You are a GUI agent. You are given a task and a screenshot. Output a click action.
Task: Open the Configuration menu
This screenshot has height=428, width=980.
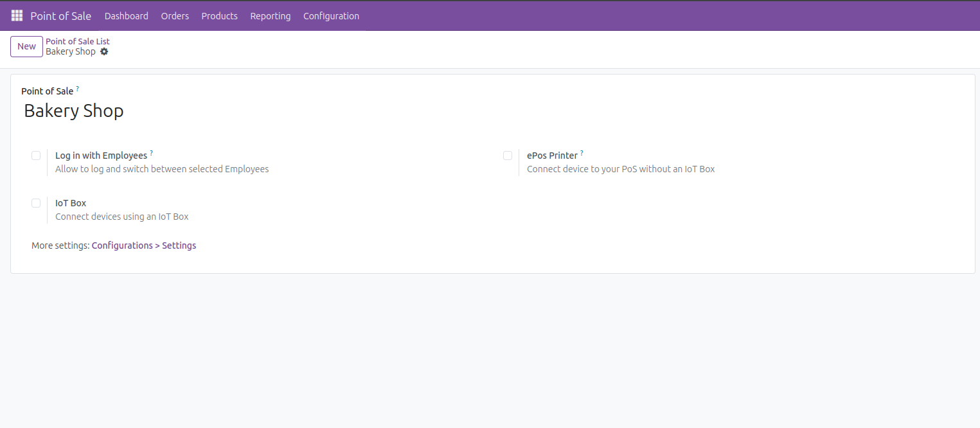click(x=331, y=16)
